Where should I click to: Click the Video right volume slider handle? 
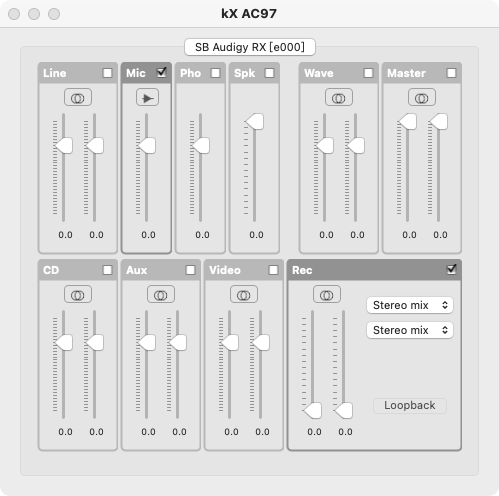coord(261,343)
